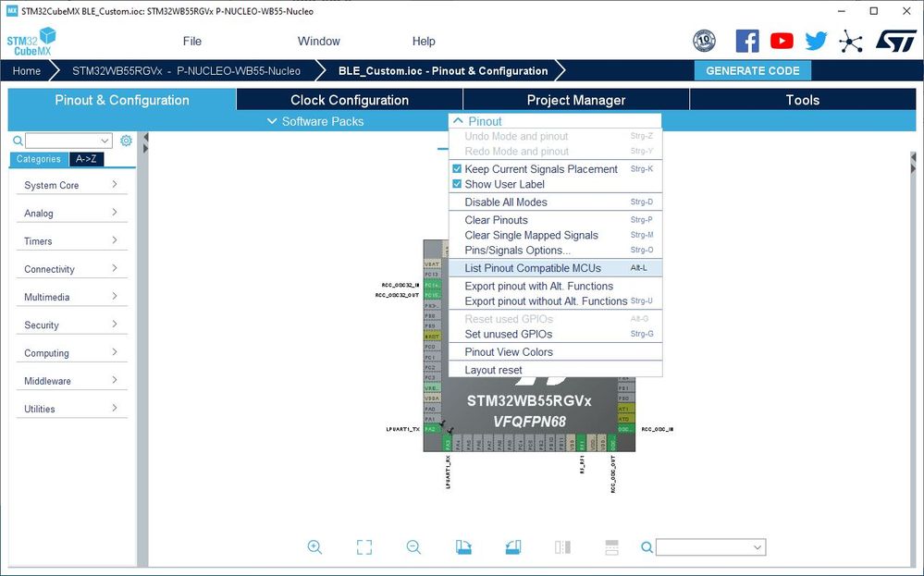Screen dimensions: 924x576
Task: Open the File menu
Action: click(192, 42)
